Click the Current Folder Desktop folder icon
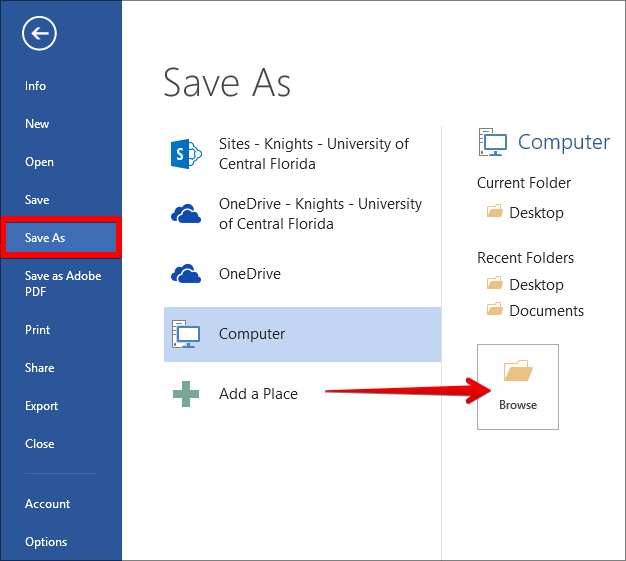 494,212
